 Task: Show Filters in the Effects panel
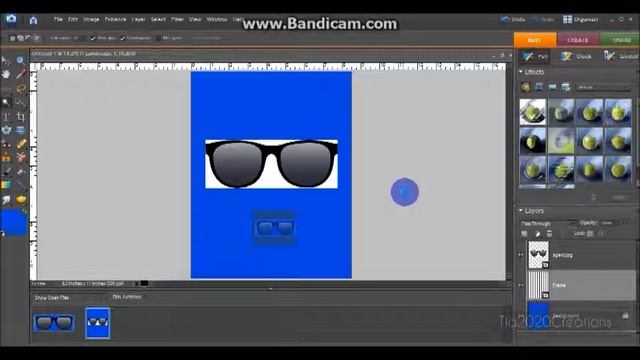pyautogui.click(x=526, y=87)
